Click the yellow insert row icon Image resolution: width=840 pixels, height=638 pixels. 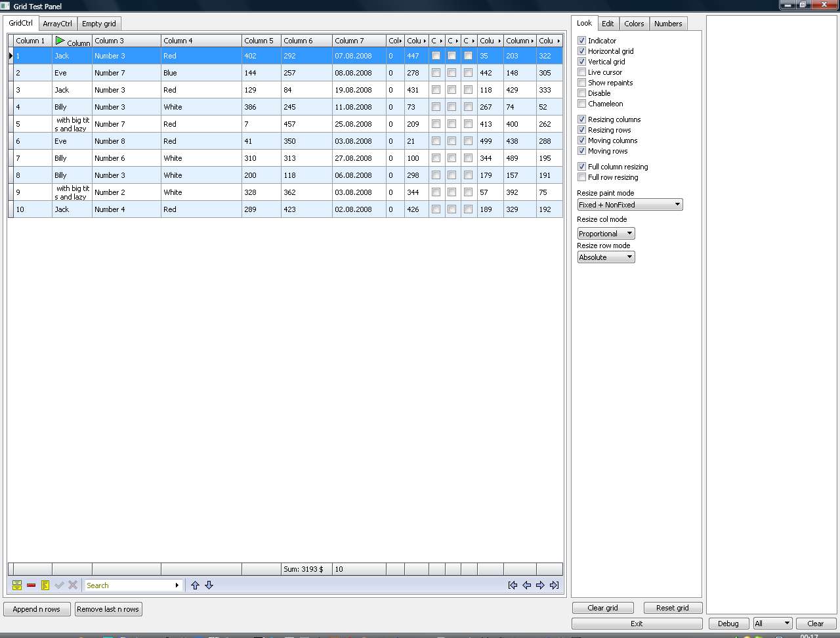click(17, 585)
